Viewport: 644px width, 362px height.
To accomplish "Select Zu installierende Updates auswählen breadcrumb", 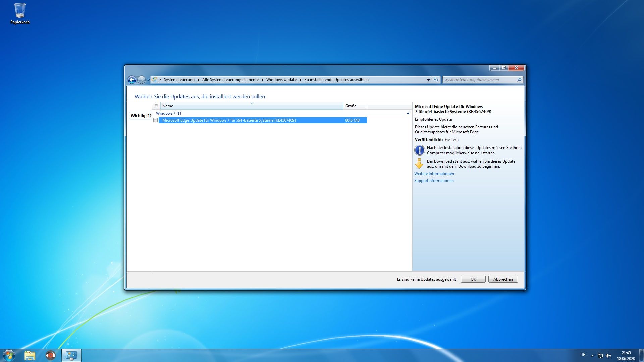I will (x=336, y=80).
